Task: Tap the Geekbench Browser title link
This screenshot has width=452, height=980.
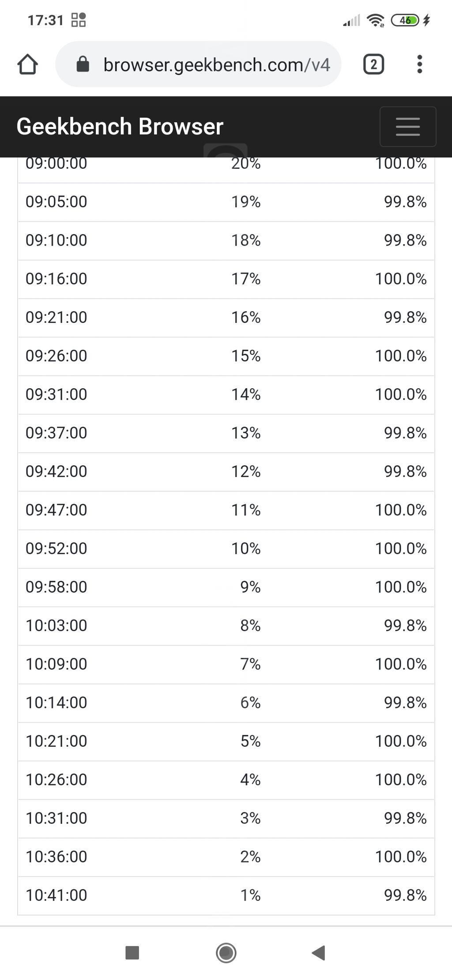Action: [120, 127]
